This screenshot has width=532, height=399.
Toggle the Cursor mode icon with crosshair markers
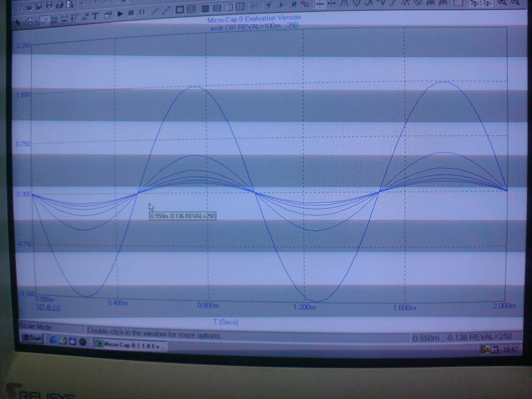point(320,4)
